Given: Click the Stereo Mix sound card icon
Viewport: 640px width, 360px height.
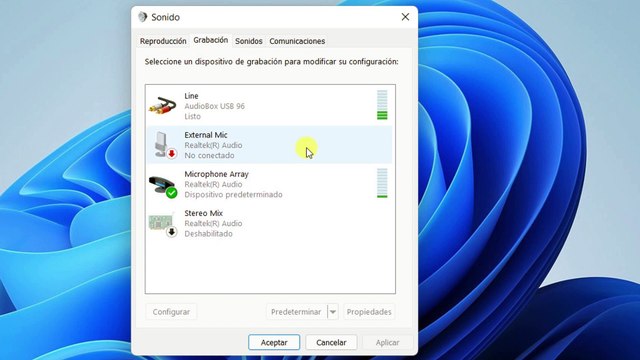Looking at the screenshot, I should tap(162, 224).
